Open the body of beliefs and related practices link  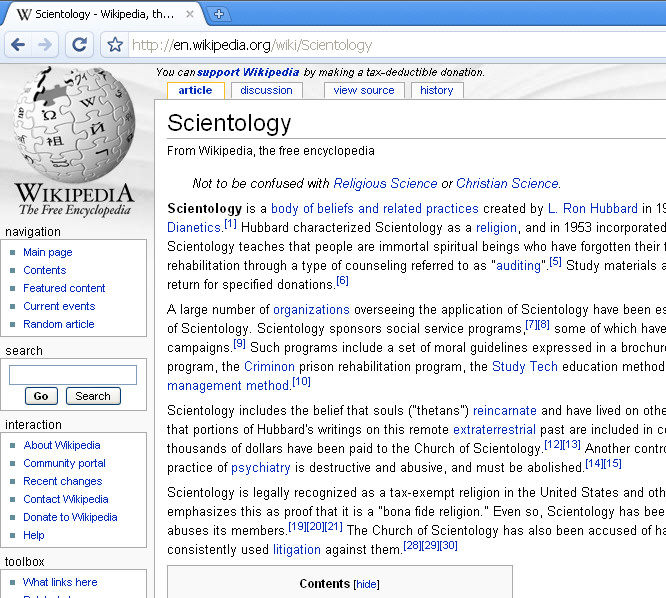tap(375, 209)
